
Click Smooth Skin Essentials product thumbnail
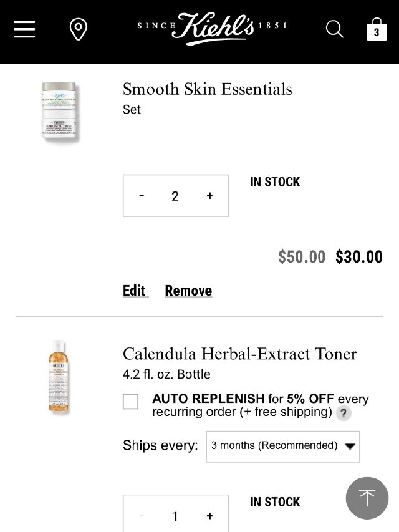point(59,112)
